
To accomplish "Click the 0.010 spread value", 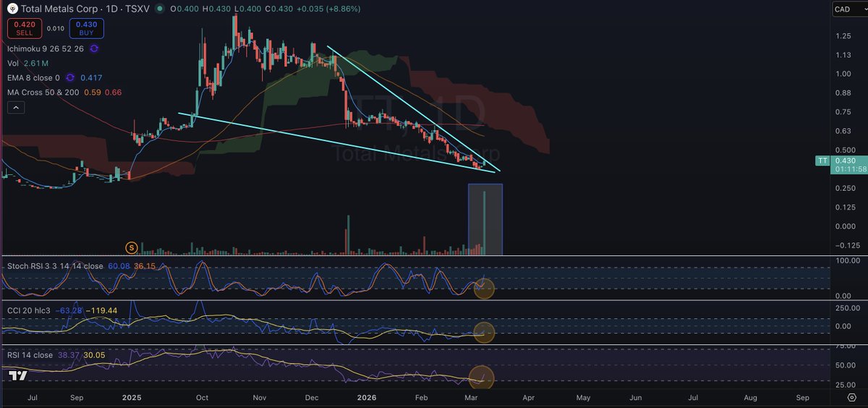I will pyautogui.click(x=55, y=29).
